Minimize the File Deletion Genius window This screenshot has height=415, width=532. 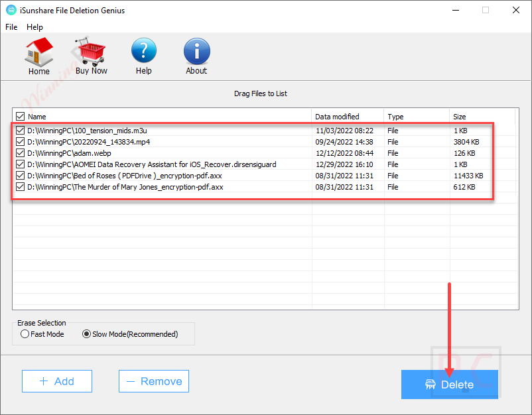[456, 10]
